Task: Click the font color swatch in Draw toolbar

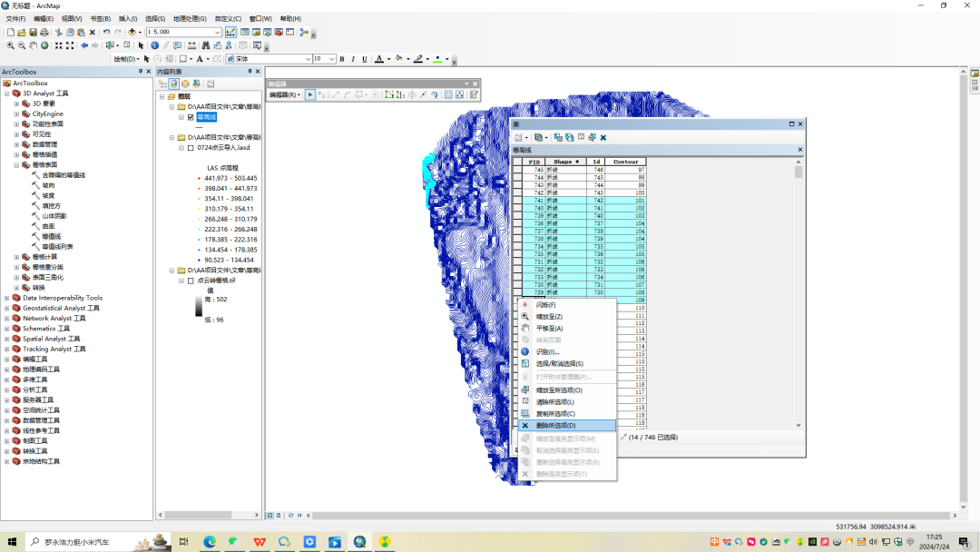Action: [378, 59]
